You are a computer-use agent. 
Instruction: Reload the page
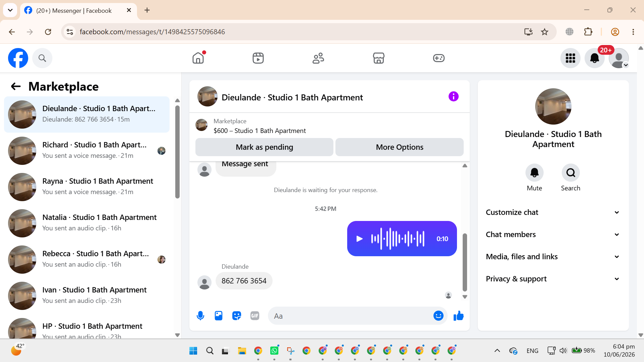pos(48,32)
